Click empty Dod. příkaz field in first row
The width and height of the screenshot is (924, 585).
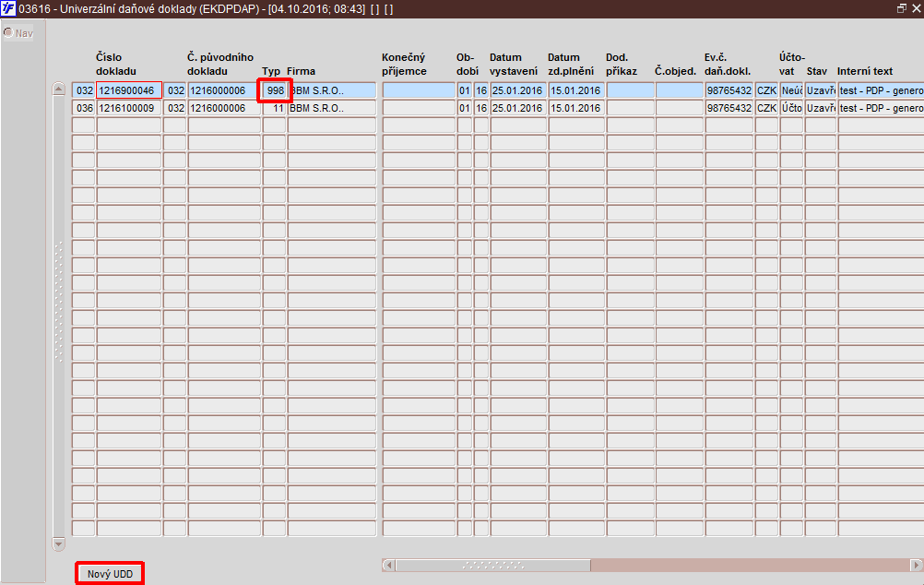[x=631, y=90]
